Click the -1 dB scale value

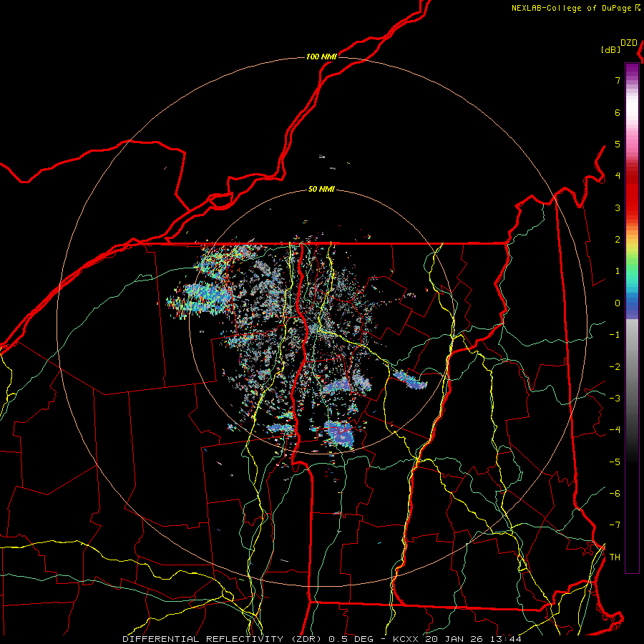615,335
